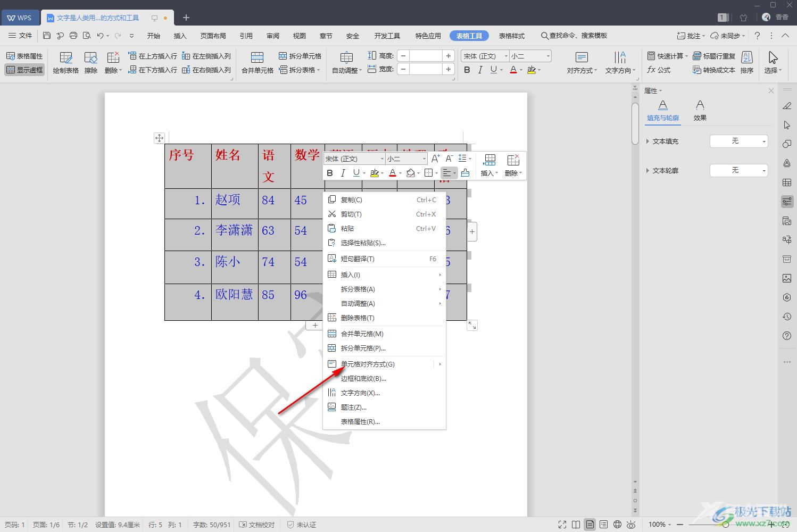Click Convert to Text (转换成文本)
The image size is (797, 532).
coord(714,70)
